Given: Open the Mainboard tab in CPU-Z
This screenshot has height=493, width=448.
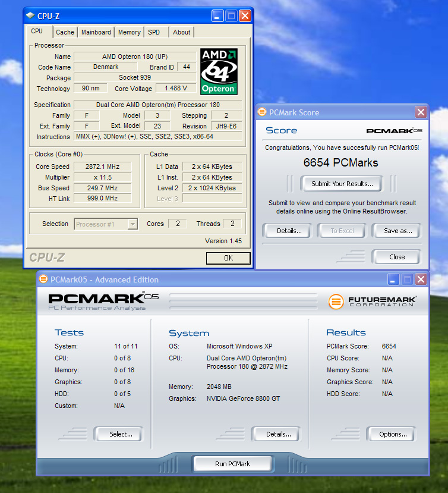Looking at the screenshot, I should click(96, 32).
